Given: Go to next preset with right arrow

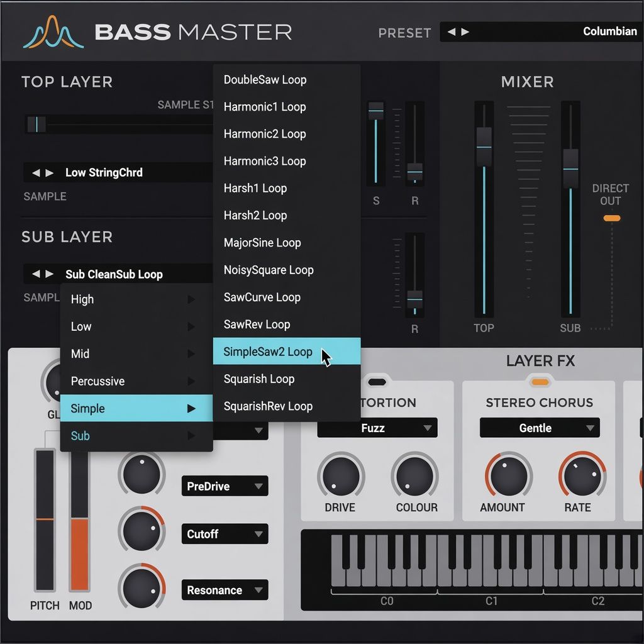Looking at the screenshot, I should (x=465, y=31).
